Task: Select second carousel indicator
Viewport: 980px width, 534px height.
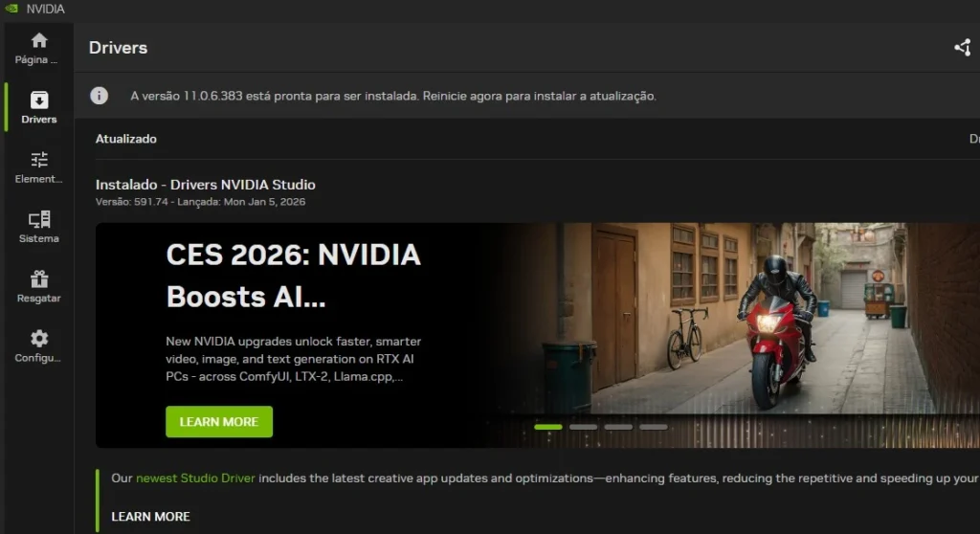Action: click(x=583, y=427)
